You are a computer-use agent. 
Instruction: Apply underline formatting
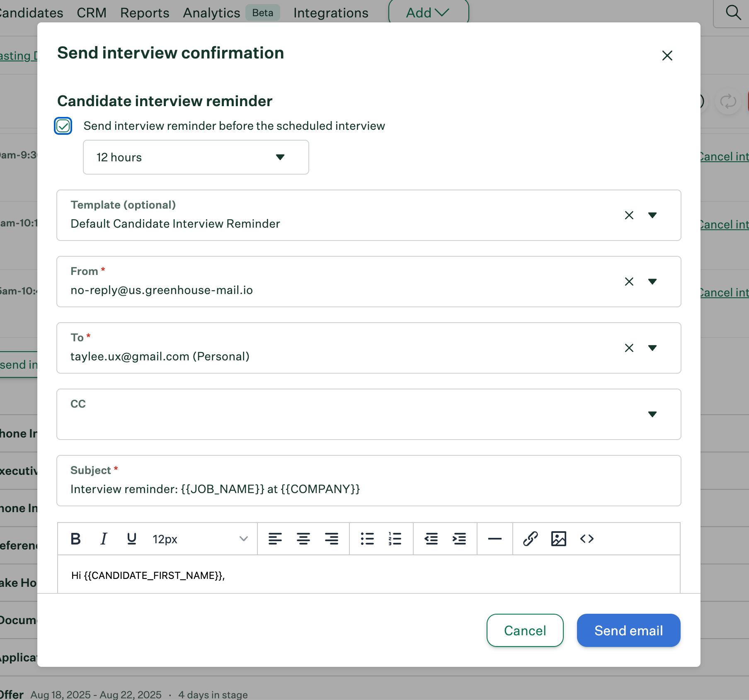click(132, 539)
